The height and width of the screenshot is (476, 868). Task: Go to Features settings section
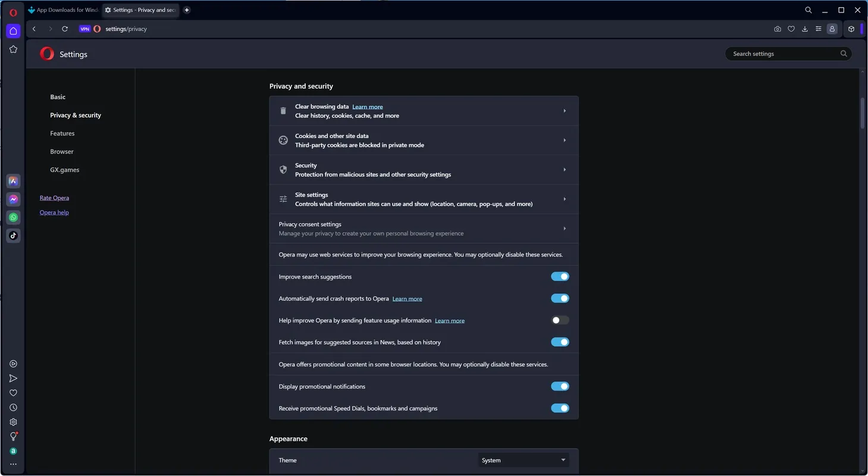[x=62, y=133]
